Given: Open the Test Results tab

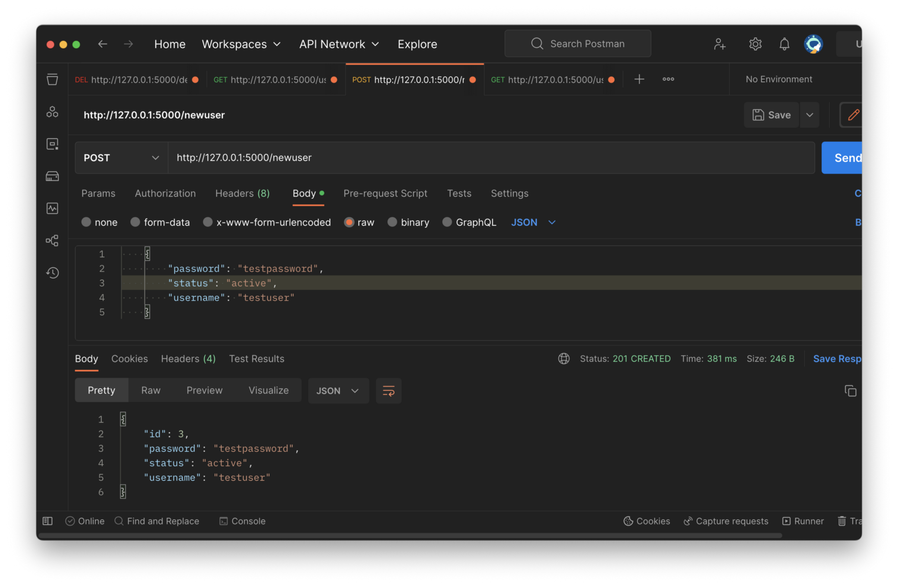Looking at the screenshot, I should pyautogui.click(x=257, y=359).
